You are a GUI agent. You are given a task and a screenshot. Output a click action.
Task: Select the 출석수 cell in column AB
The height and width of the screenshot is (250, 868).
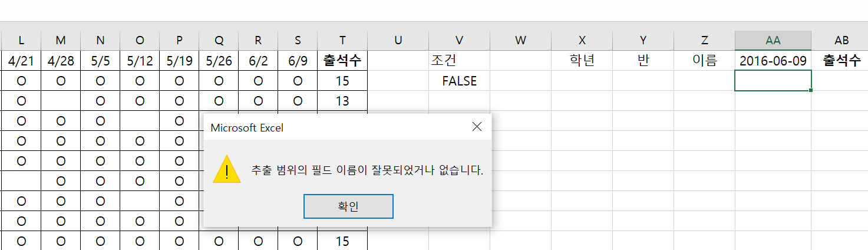(x=841, y=61)
